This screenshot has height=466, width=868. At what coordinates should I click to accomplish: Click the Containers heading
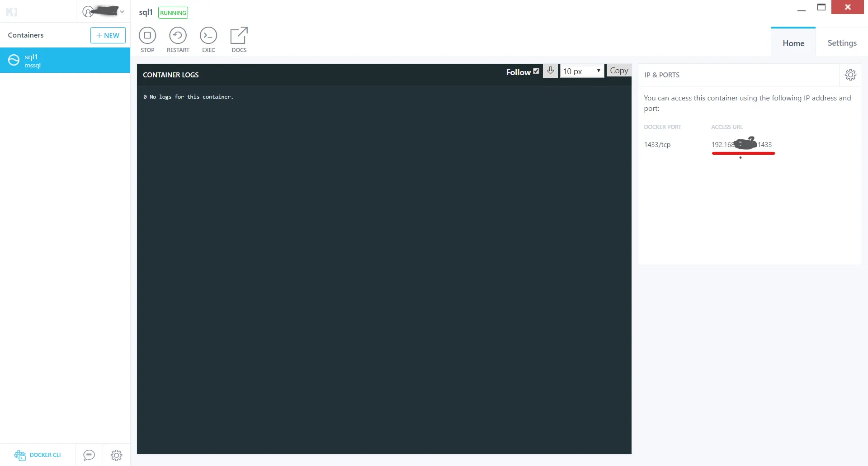coord(26,35)
